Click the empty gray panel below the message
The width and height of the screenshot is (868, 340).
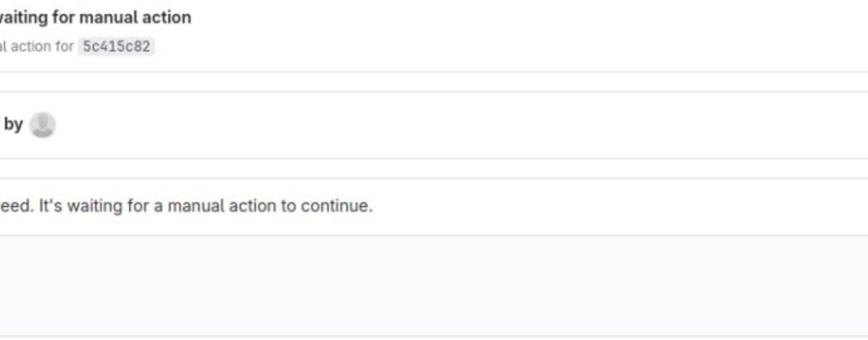tap(433, 285)
